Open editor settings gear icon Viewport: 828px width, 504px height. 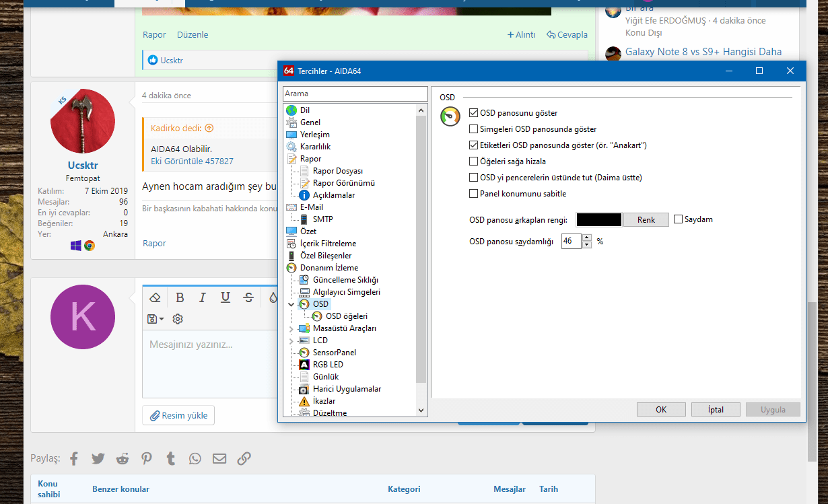tap(178, 319)
